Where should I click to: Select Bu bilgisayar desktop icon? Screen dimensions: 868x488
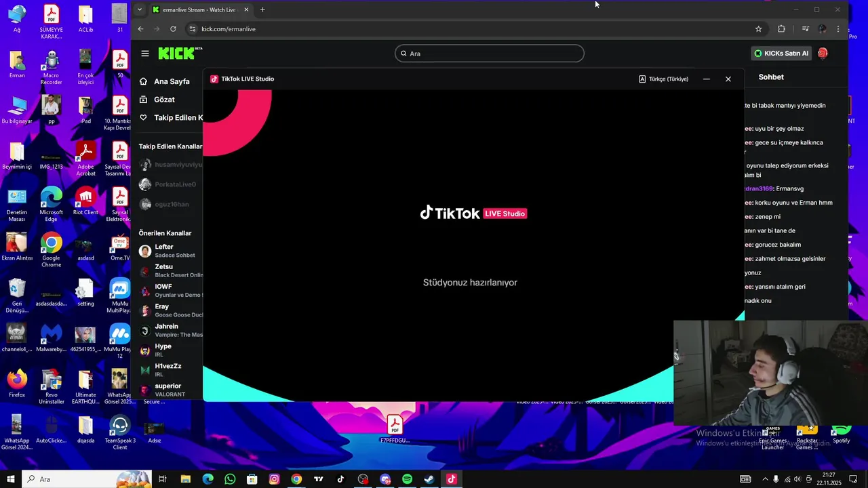(17, 110)
